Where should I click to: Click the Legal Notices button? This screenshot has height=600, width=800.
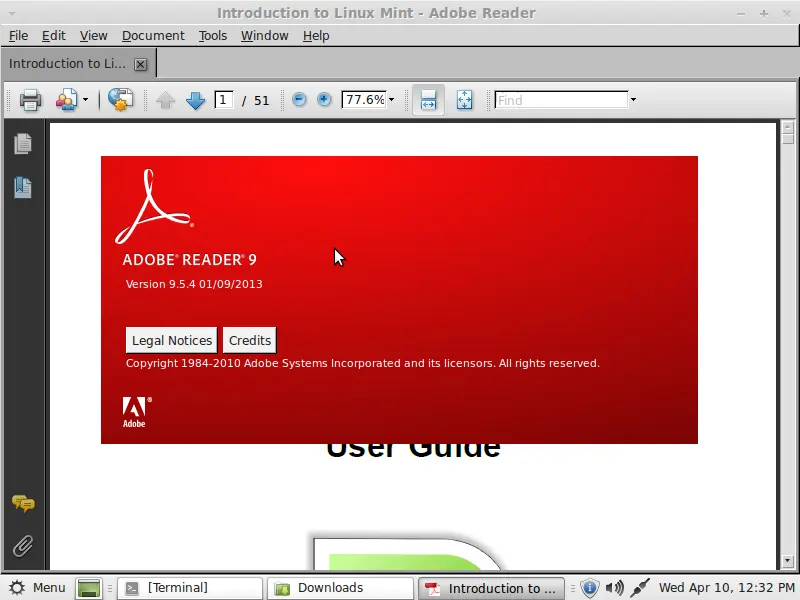click(x=171, y=340)
